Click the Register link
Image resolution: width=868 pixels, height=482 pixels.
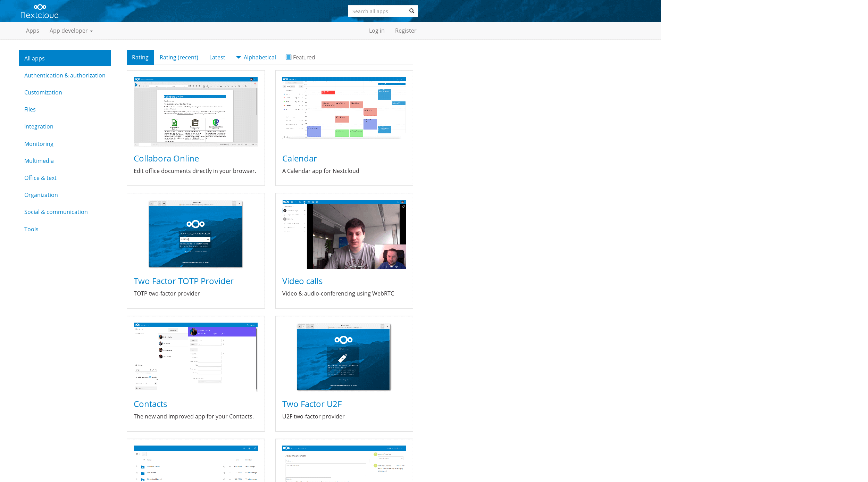tap(405, 30)
